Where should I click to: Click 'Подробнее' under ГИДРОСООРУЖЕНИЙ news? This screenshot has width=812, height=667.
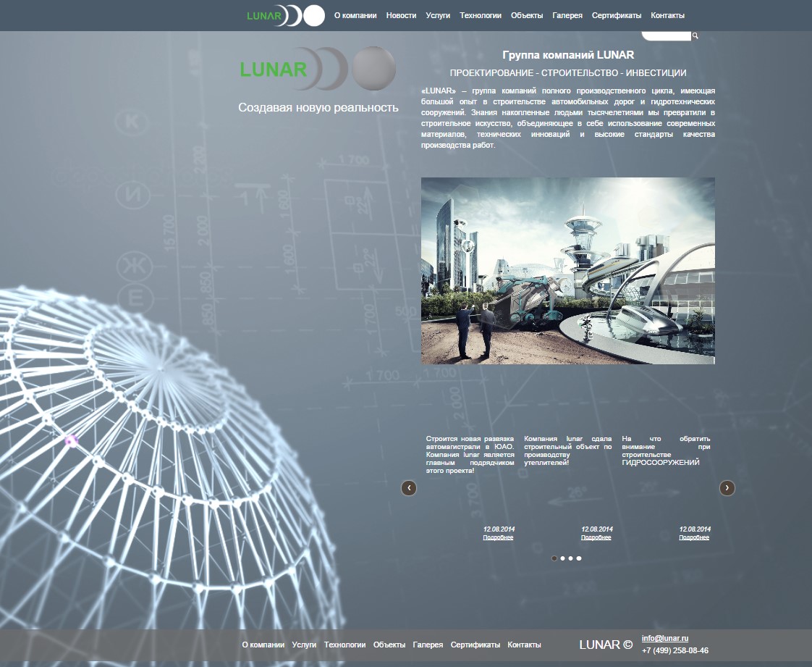[694, 537]
